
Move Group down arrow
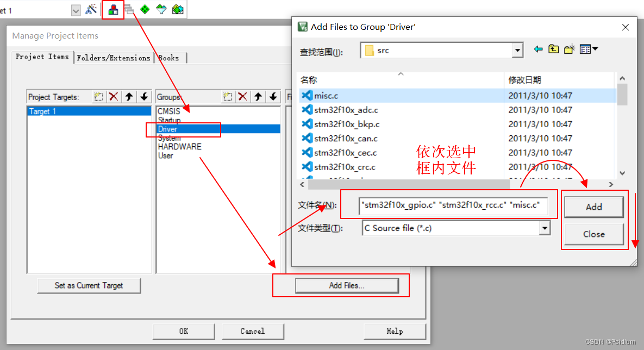pos(273,97)
